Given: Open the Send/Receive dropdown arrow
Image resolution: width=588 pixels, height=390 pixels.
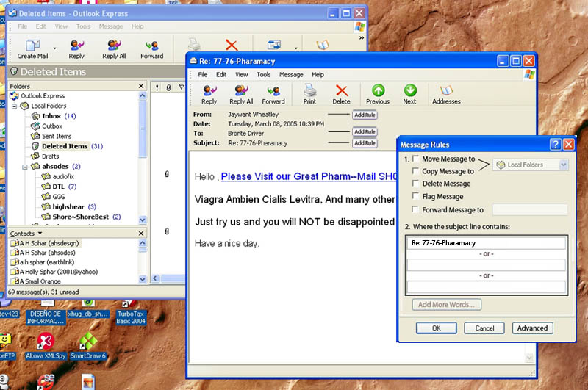Looking at the screenshot, I should coord(296,48).
